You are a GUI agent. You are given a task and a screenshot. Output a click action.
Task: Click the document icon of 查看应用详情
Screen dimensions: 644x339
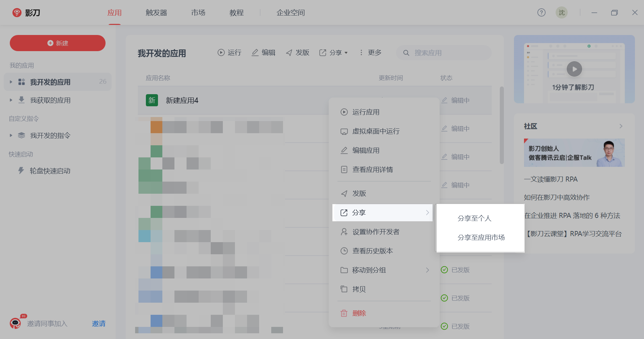[344, 169]
